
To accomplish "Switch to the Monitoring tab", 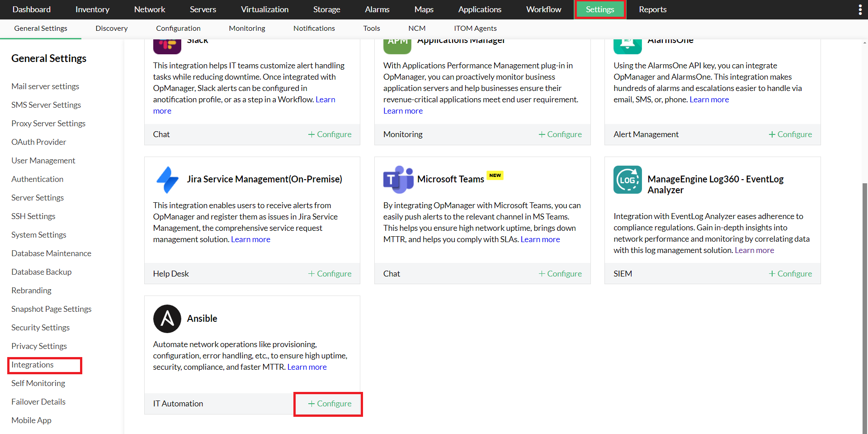I will click(247, 29).
